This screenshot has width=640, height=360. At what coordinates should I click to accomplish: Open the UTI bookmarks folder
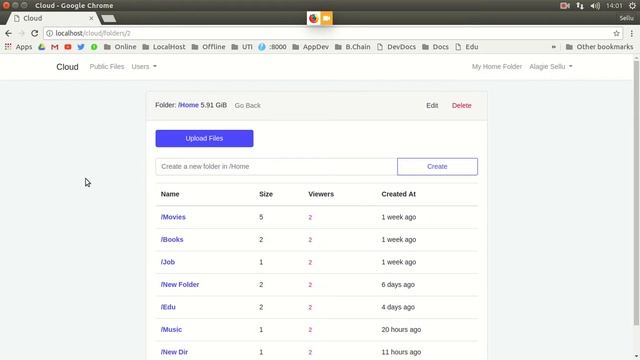pyautogui.click(x=242, y=47)
